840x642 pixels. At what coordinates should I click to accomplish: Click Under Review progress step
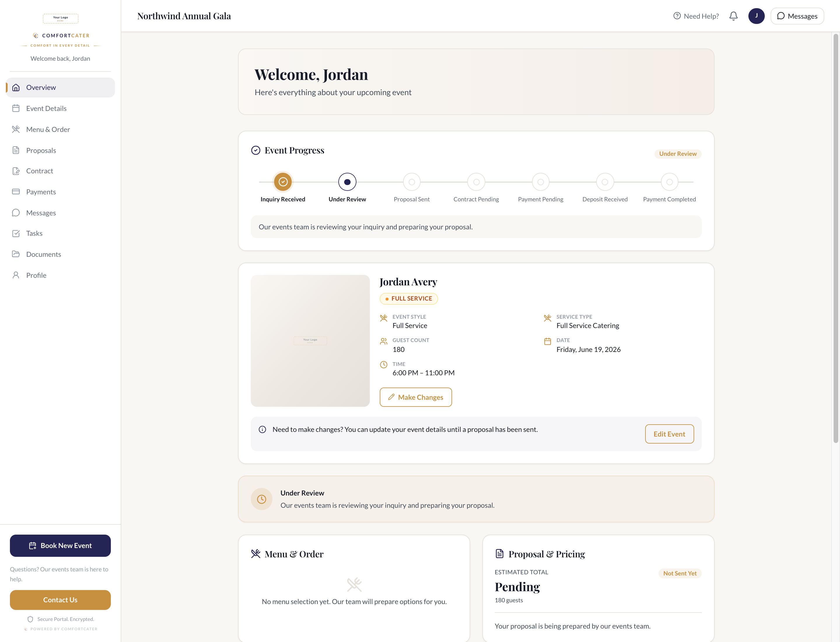[x=347, y=182]
